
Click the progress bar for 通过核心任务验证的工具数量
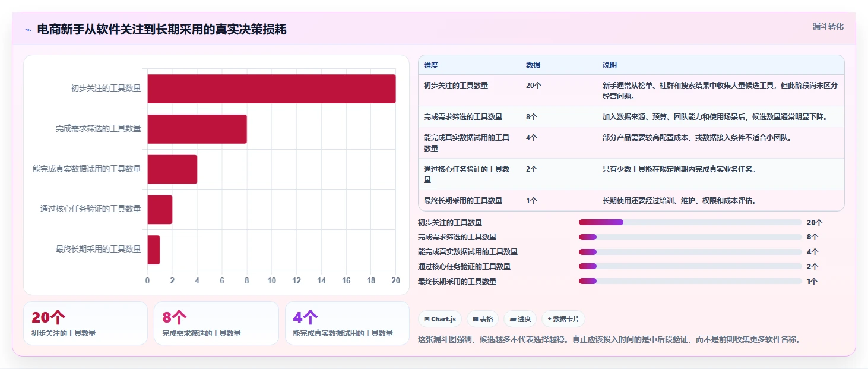(x=690, y=267)
